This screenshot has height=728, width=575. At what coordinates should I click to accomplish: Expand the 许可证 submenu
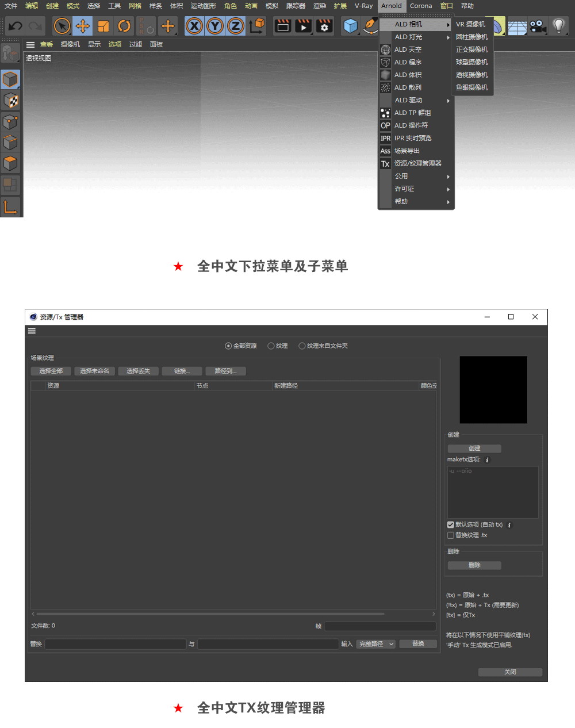[416, 189]
